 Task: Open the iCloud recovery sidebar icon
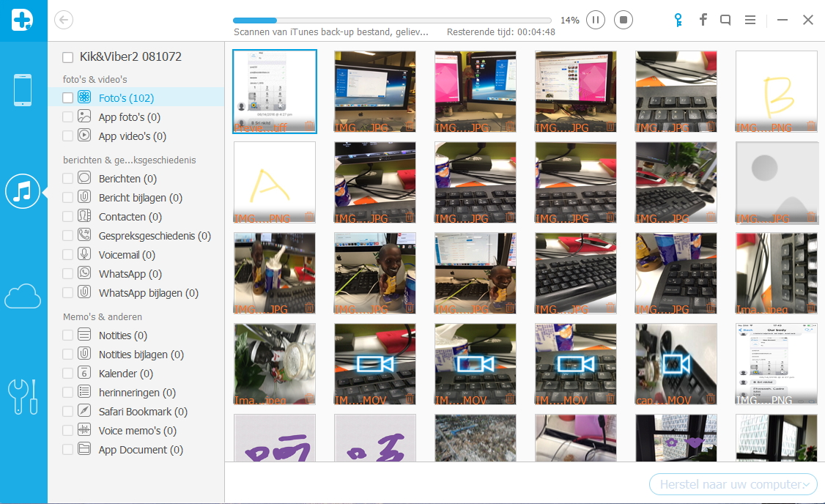pyautogui.click(x=23, y=296)
